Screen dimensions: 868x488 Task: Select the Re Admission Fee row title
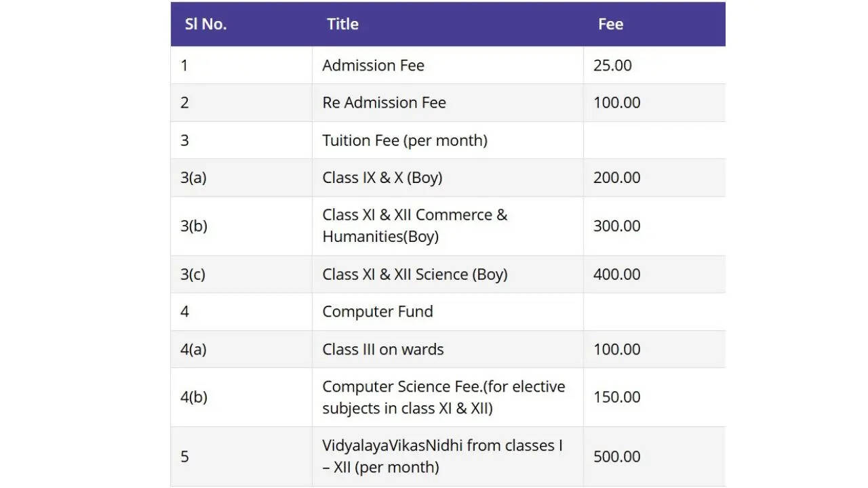point(384,103)
